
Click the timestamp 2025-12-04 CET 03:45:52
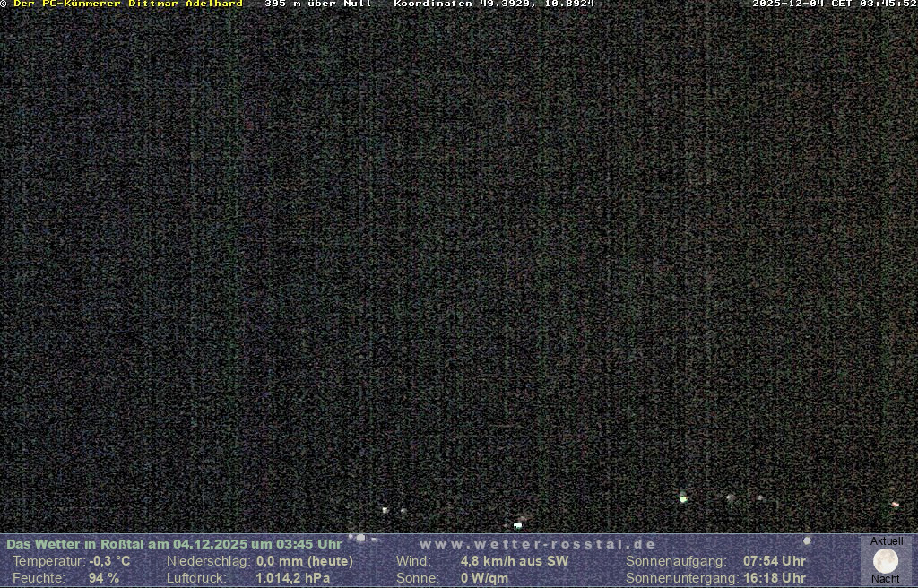click(x=834, y=4)
